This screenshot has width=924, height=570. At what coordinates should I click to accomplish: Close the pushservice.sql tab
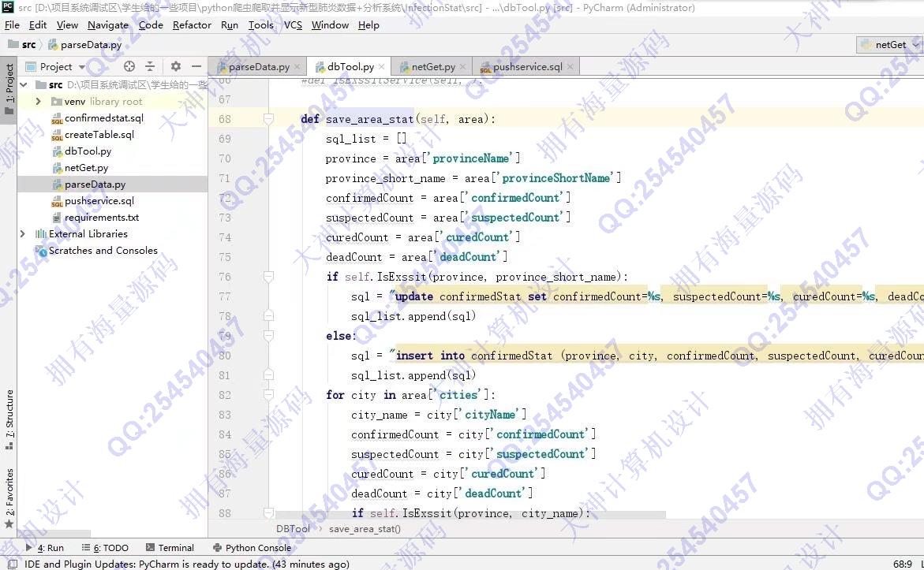click(570, 67)
